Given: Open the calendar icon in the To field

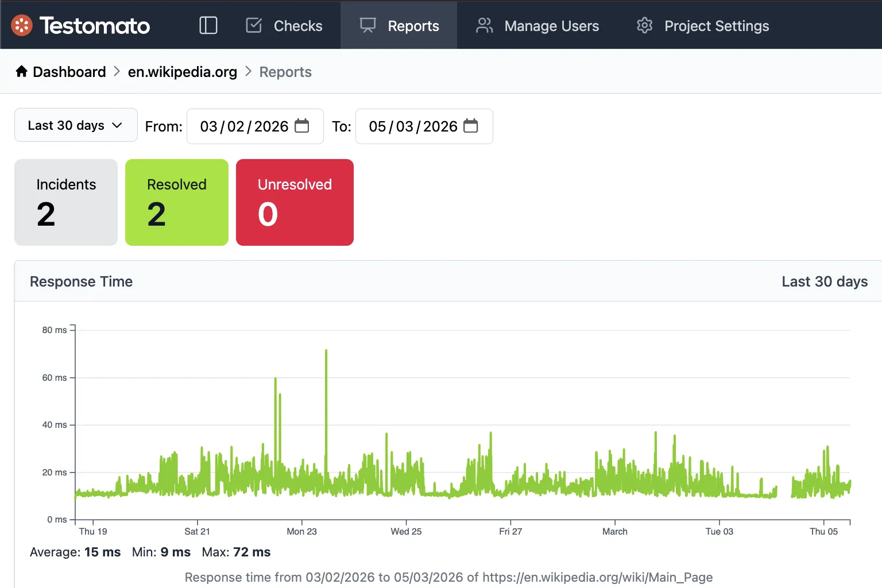Looking at the screenshot, I should [x=471, y=126].
